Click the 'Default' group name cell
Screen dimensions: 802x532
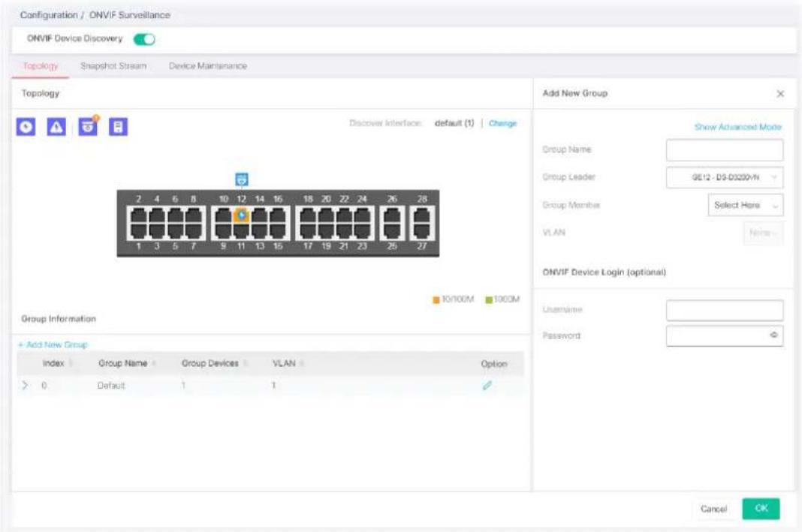pos(111,386)
